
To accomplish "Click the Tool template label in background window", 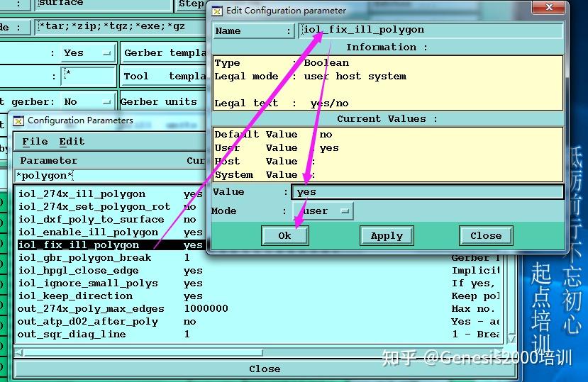I will [165, 76].
